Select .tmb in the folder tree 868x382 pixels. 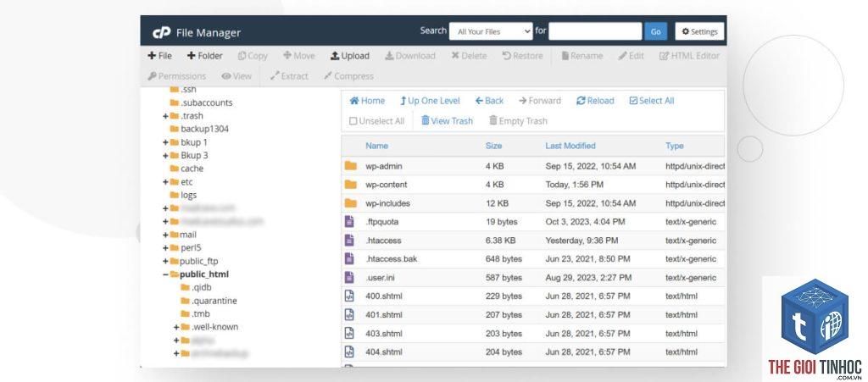pos(201,314)
